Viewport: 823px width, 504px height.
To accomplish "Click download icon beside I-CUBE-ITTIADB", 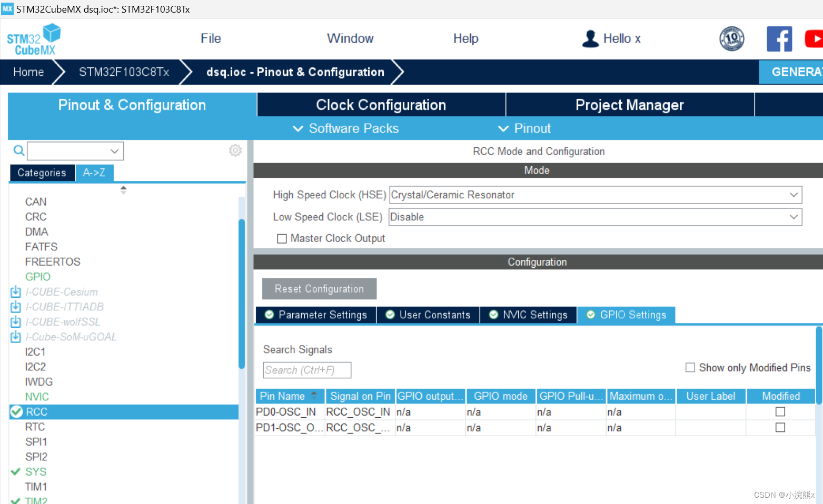I will point(16,307).
